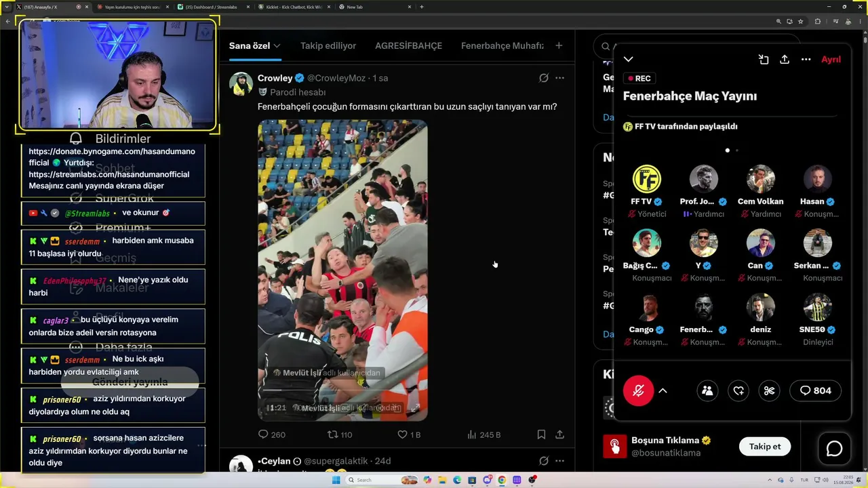Share the Crowley tweet

[559, 434]
